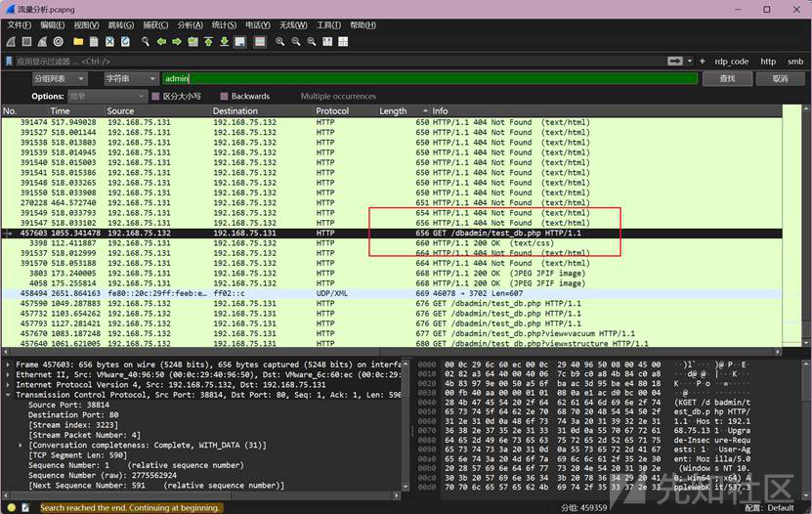
Task: Enable Backwards search checkbox
Action: [x=224, y=97]
